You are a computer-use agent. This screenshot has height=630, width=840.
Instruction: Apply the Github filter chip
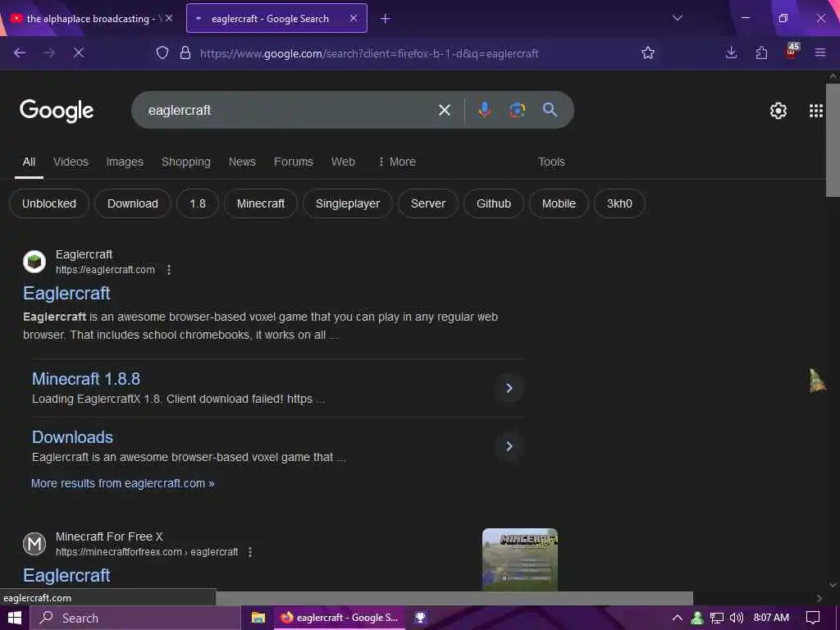coord(493,203)
